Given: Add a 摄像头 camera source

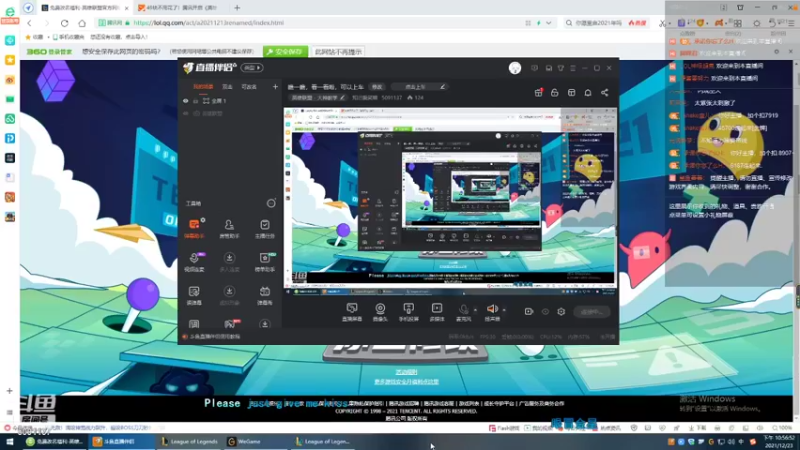Looking at the screenshot, I should (x=380, y=312).
